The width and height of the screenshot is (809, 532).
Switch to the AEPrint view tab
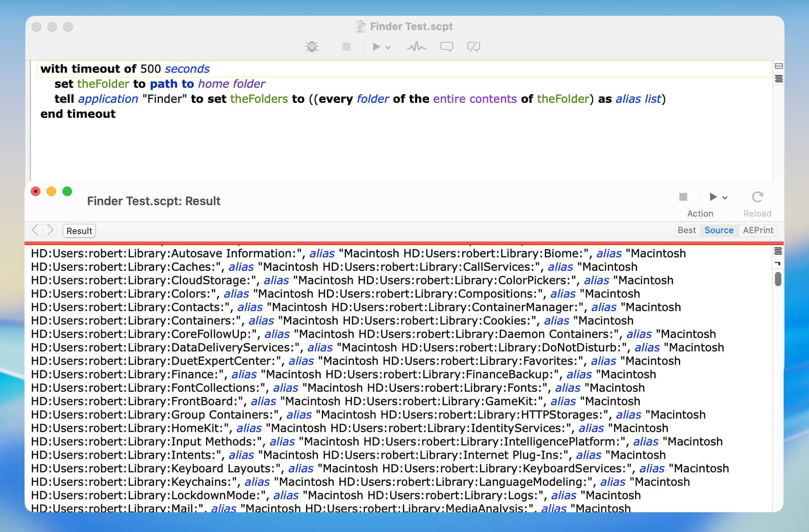coord(758,230)
